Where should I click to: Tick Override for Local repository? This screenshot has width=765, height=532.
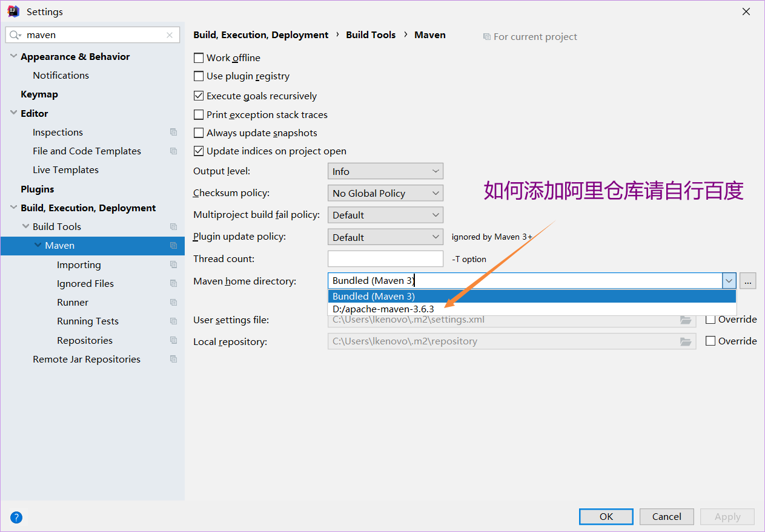pyautogui.click(x=710, y=341)
